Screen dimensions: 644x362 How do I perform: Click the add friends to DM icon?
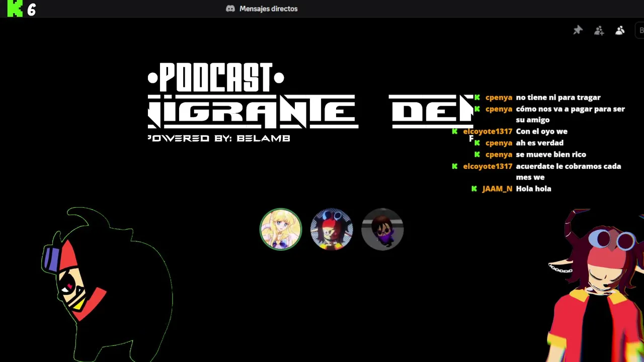click(599, 31)
